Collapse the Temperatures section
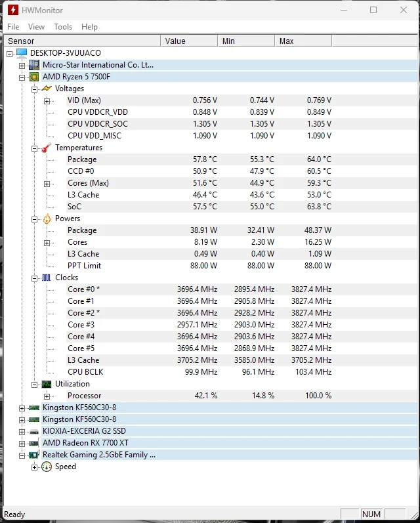This screenshot has height=523, width=420. pos(34,148)
